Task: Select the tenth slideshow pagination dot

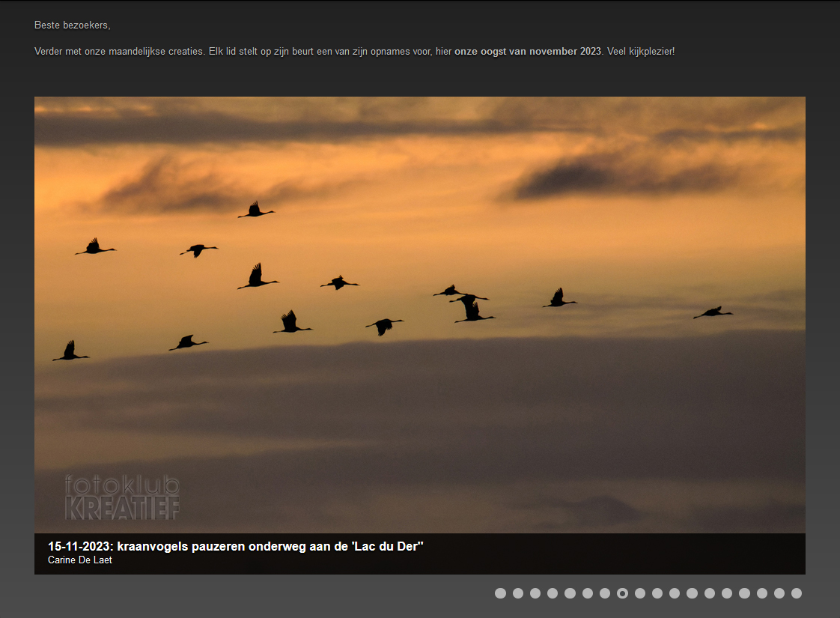Action: (x=657, y=593)
